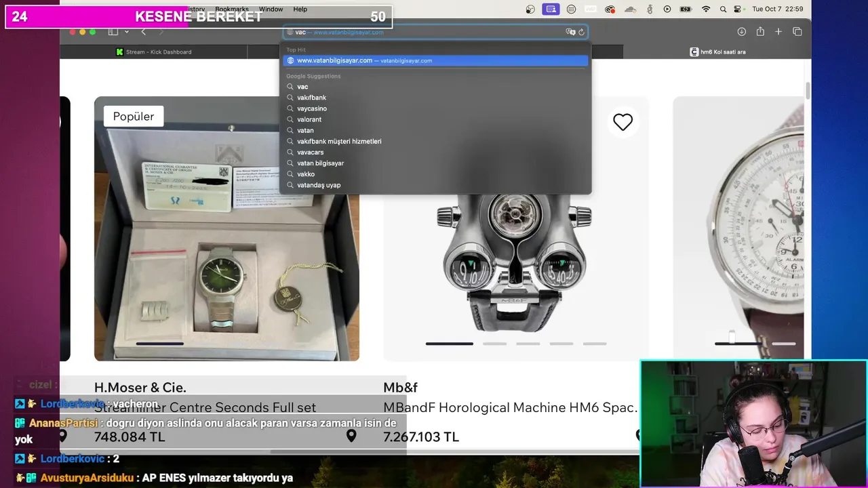The image size is (868, 488).
Task: Reload the page using the refresh icon
Action: [x=581, y=32]
